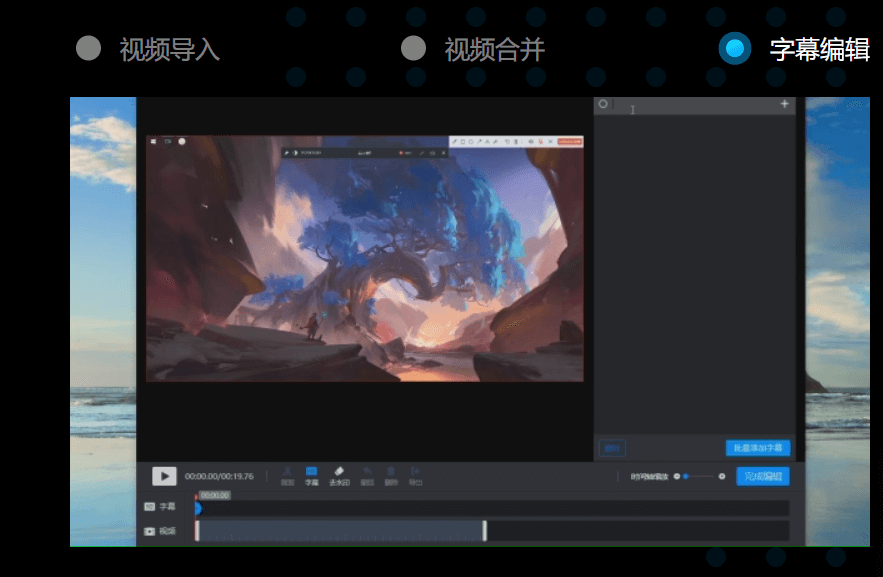883x577 pixels.
Task: Switch to the 视频导入 step
Action: pos(148,49)
